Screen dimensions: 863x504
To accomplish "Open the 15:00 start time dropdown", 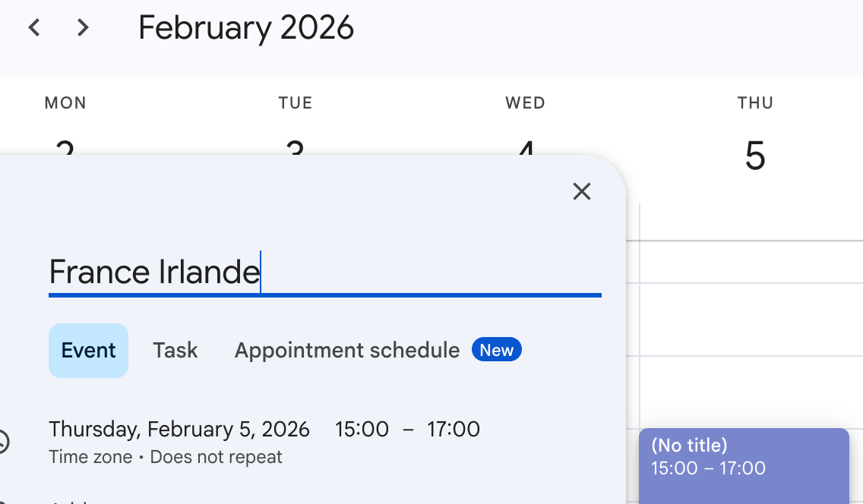I will click(362, 430).
